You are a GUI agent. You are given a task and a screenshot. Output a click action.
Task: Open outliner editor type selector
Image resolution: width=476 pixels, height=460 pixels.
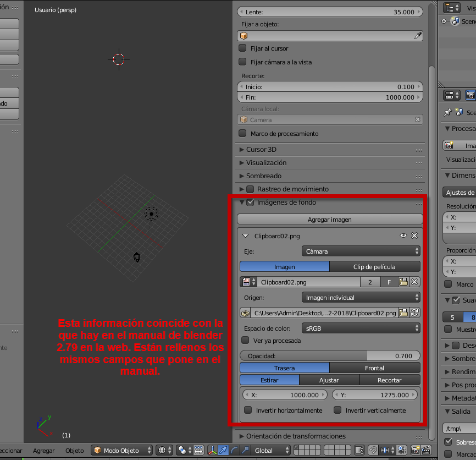pyautogui.click(x=452, y=8)
